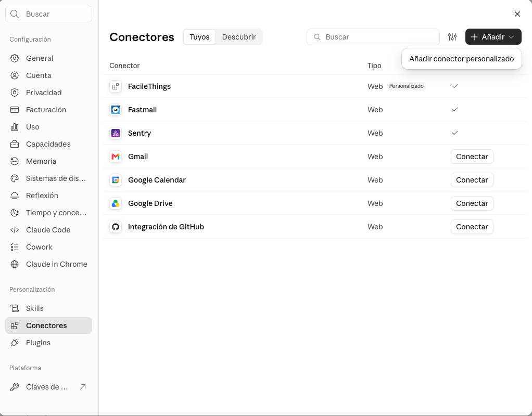Connect the Google Calendar connector
Screen dimensions: 532x416
point(472,180)
